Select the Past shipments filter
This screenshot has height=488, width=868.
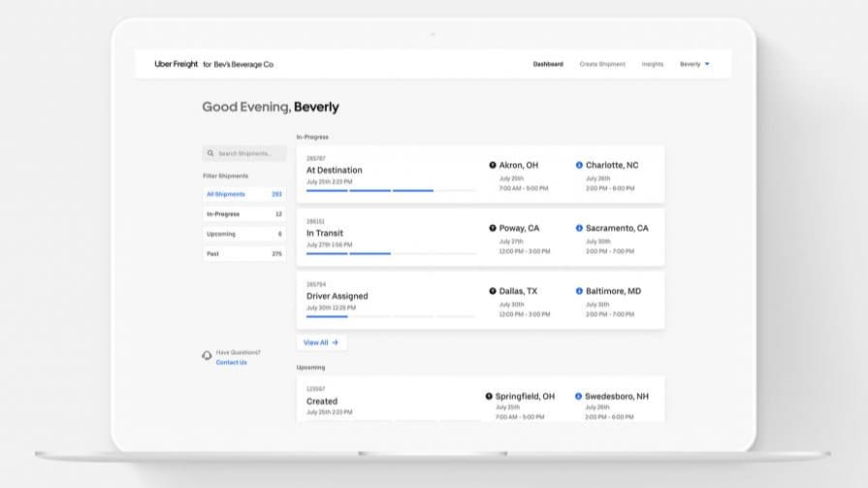(x=242, y=253)
